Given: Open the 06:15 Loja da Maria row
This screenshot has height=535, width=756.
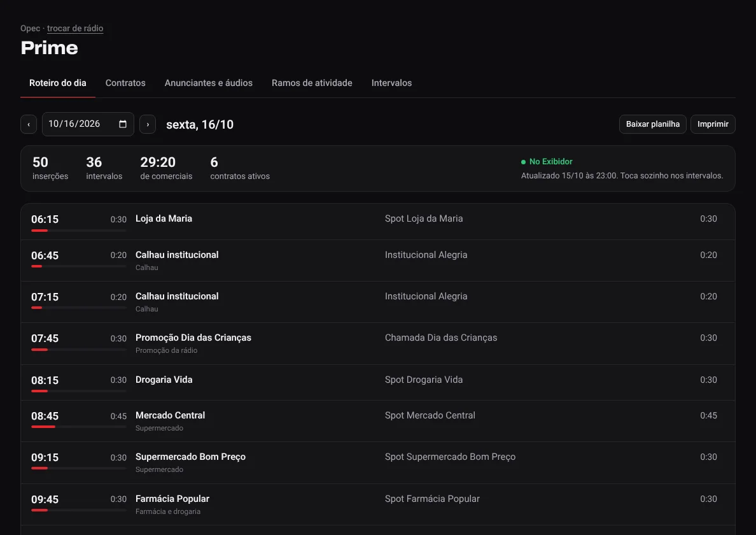Looking at the screenshot, I should click(x=378, y=222).
